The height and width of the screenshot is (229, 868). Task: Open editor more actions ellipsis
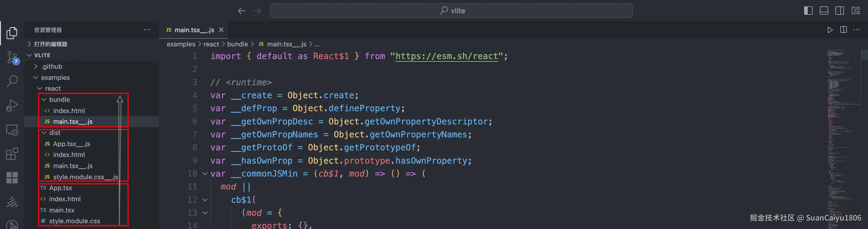point(857,30)
